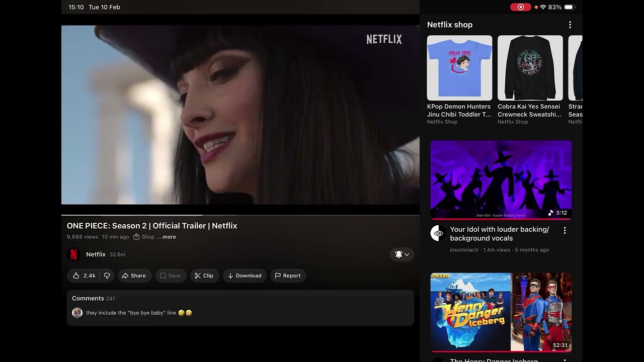Play the Henry Danger Iceberg video

click(x=501, y=312)
